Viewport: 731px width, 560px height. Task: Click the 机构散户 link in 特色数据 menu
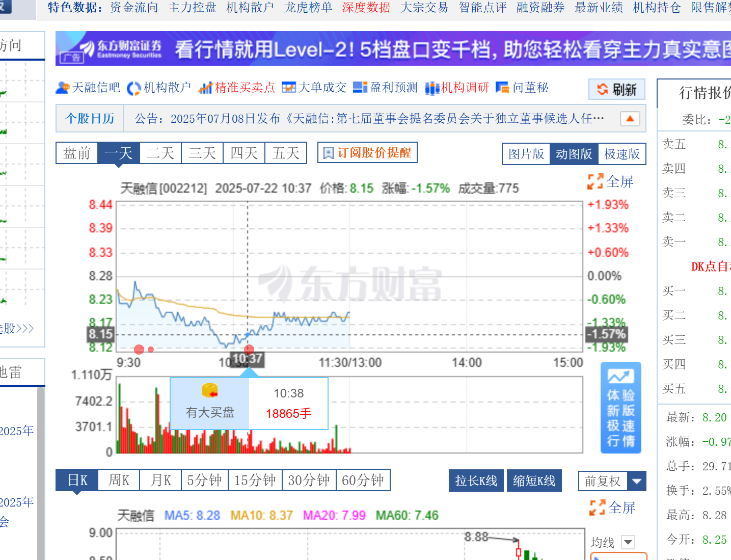click(x=250, y=8)
